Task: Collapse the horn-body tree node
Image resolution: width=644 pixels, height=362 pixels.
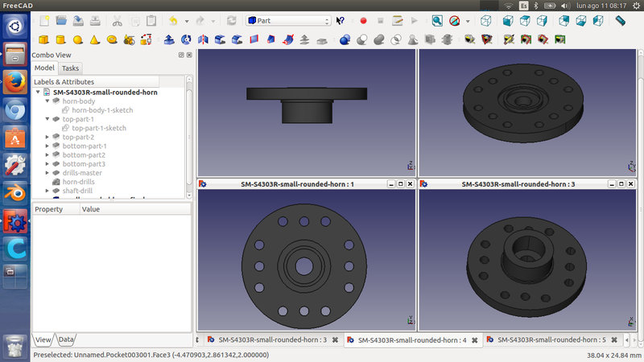Action: [47, 101]
